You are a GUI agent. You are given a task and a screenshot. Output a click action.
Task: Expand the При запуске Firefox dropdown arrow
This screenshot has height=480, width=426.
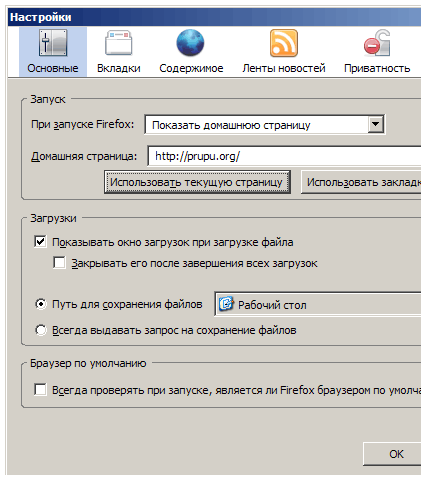coord(376,125)
